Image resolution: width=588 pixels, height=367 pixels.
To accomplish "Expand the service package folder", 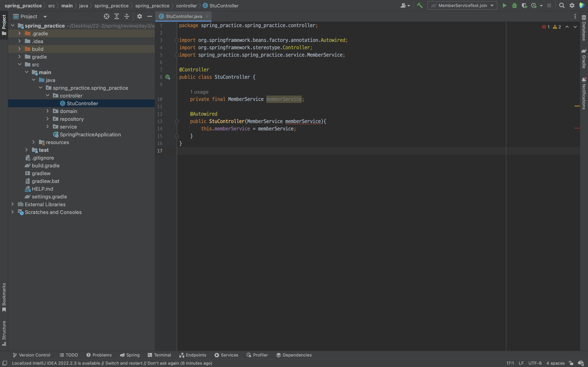I will [48, 126].
